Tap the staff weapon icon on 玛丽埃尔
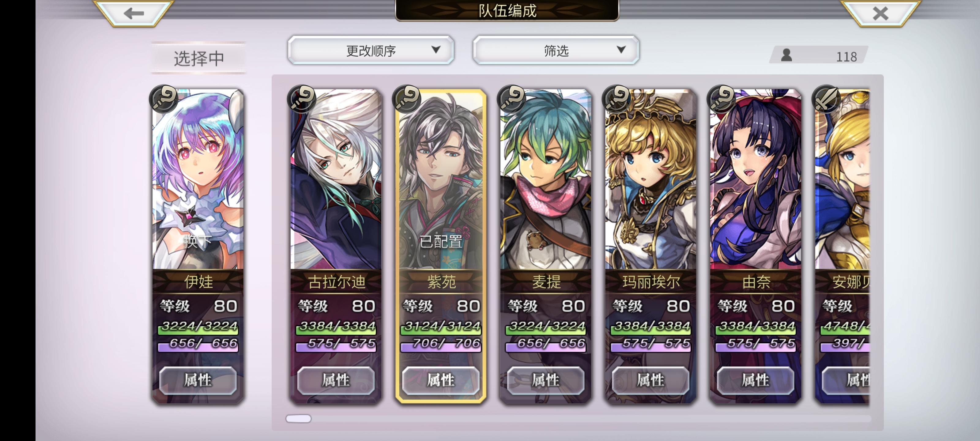Viewport: 980px width, 441px height. [x=617, y=99]
